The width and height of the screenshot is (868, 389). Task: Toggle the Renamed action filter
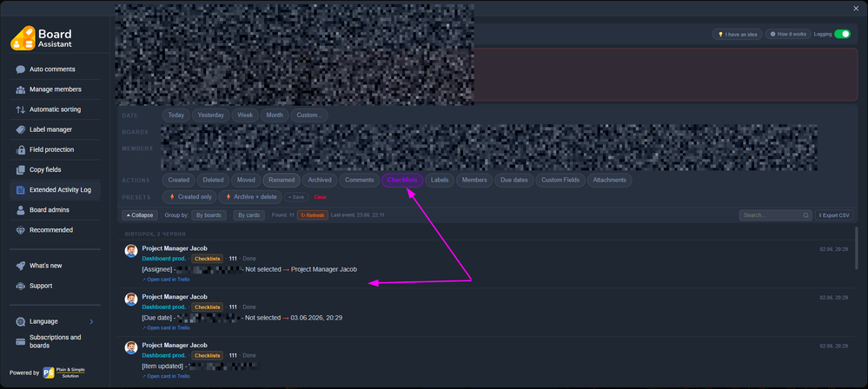pos(282,180)
